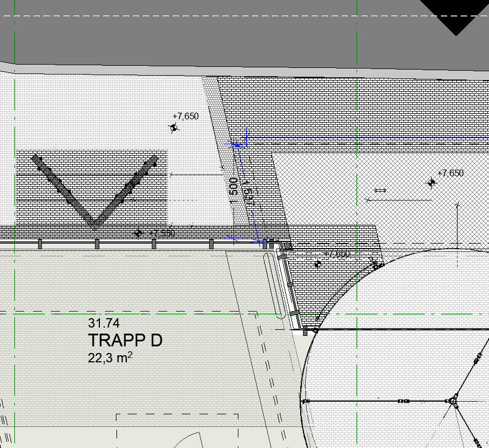Viewport: 489px width, 448px height.
Task: Select the spot elevation symbol beside +7,550
Action: (138, 234)
